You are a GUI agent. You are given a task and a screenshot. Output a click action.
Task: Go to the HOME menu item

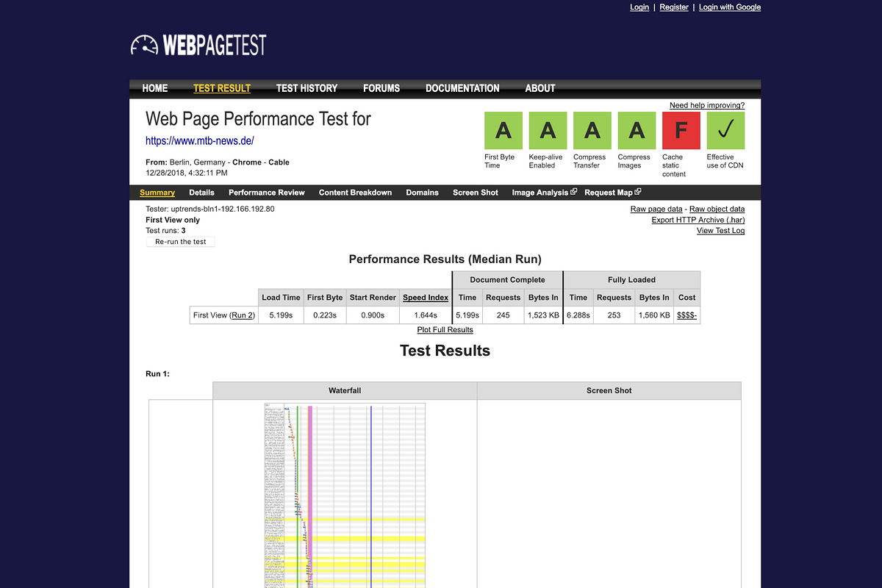(x=155, y=88)
